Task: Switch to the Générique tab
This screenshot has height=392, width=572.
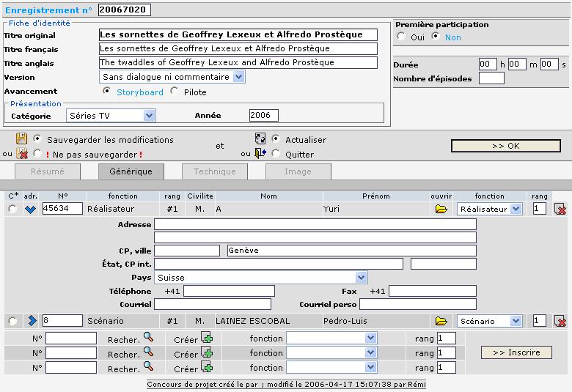Action: (131, 171)
